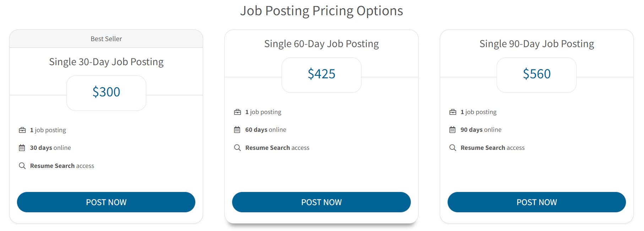Image resolution: width=644 pixels, height=231 pixels.
Task: Click briefcase icon in 30-Day posting card
Action: (22, 130)
